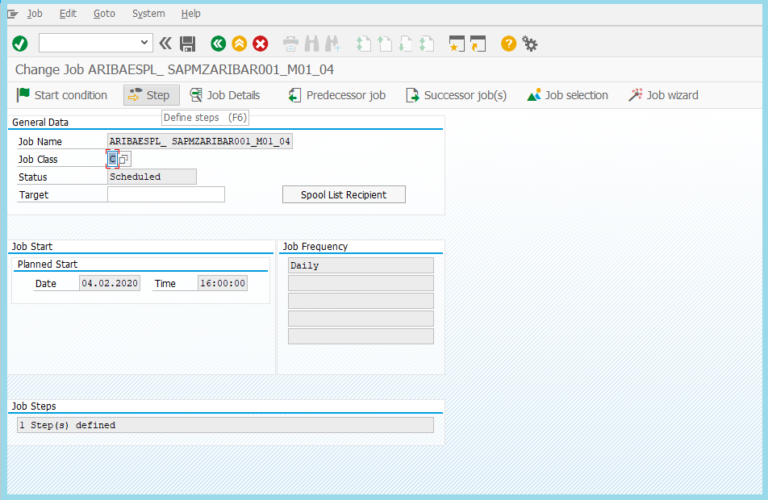Click the empty Target field
The width and height of the screenshot is (768, 500).
pos(166,194)
